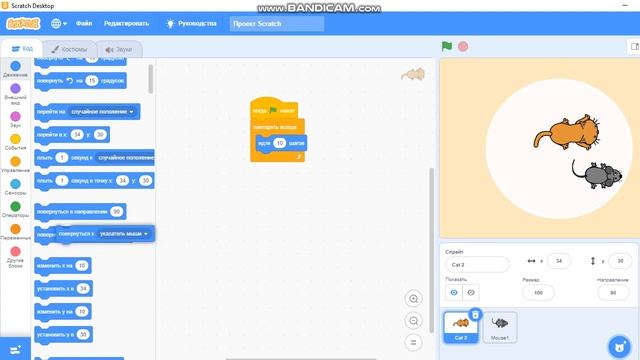
Task: Click the point in direction 90 block
Action: point(80,212)
